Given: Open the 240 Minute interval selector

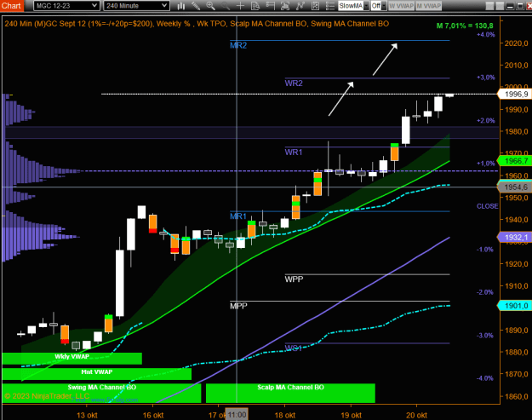Looking at the screenshot, I should tap(136, 6).
